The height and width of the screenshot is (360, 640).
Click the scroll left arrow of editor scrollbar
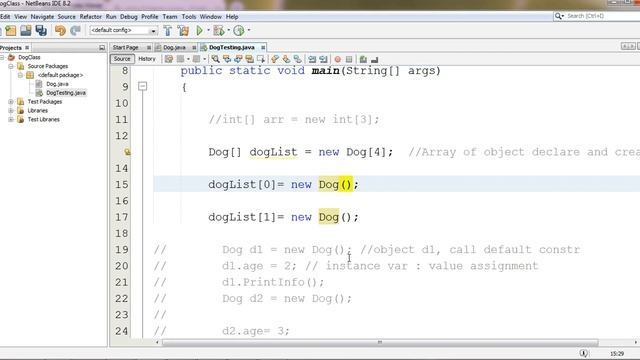[x=157, y=342]
